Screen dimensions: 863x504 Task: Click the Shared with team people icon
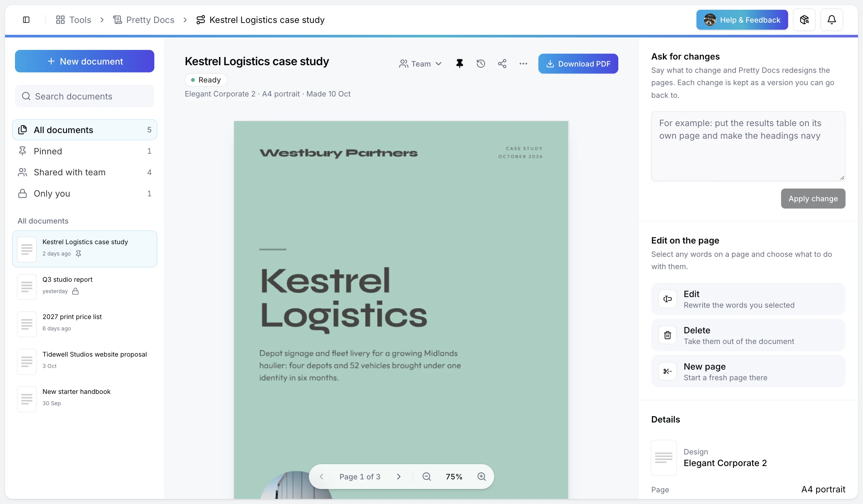click(22, 172)
